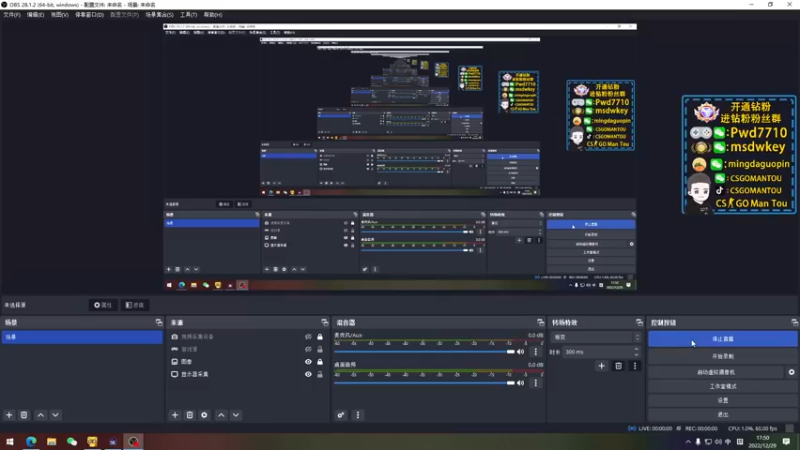Move scene up in Scenes panel
This screenshot has width=800, height=450.
(41, 415)
